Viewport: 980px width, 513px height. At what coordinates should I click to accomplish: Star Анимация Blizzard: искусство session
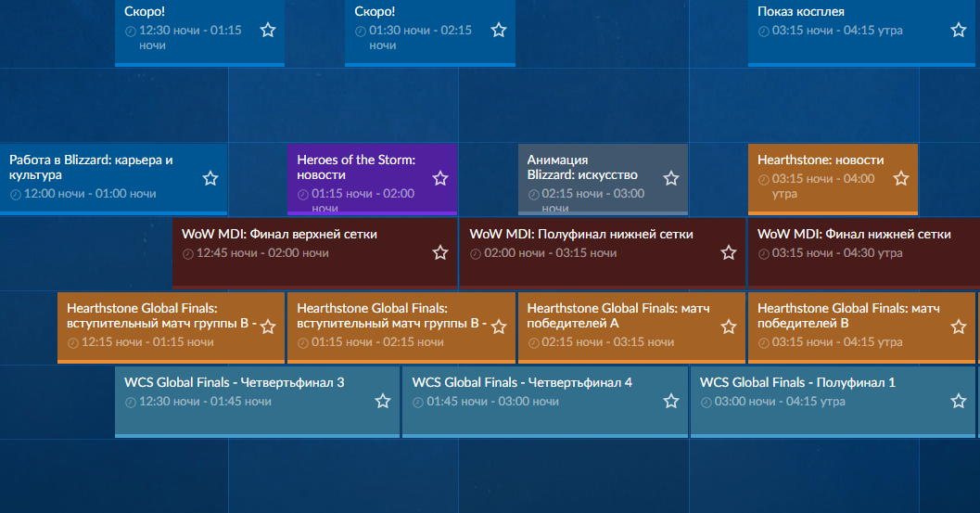click(671, 178)
